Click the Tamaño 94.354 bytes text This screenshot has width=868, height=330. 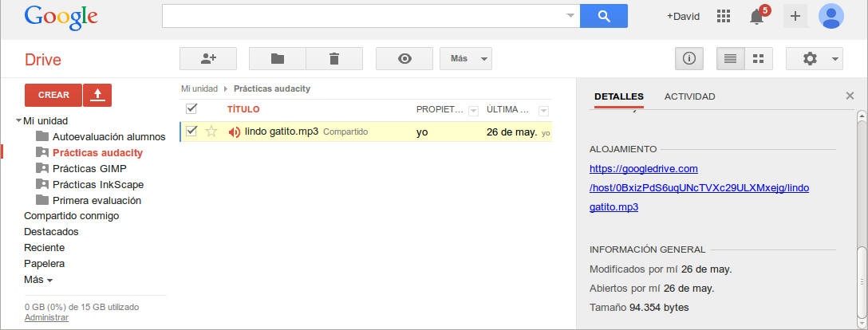pyautogui.click(x=639, y=308)
